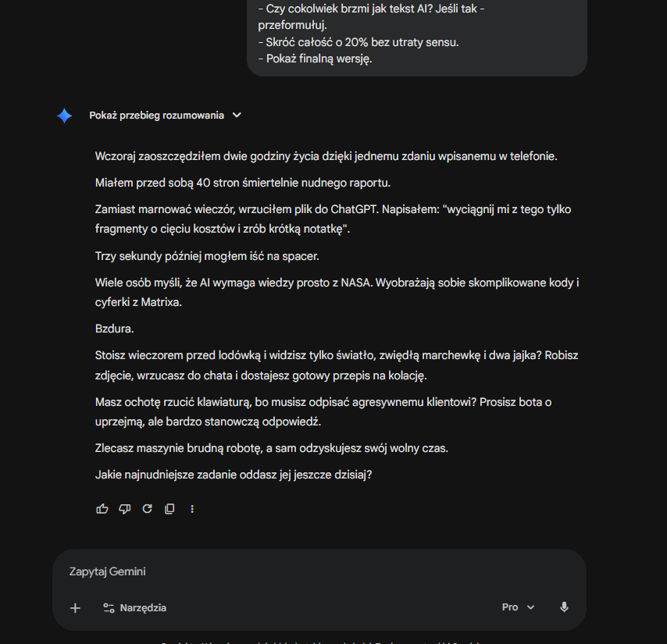Click the 'Zlecasz maszynie brudną robotę' sentence

point(271,448)
